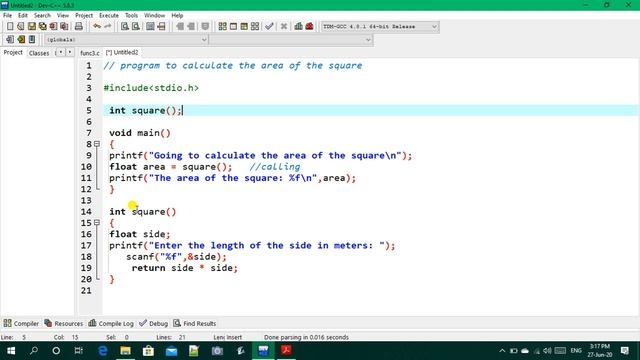Open the Compile Log bottom tab

(111, 323)
